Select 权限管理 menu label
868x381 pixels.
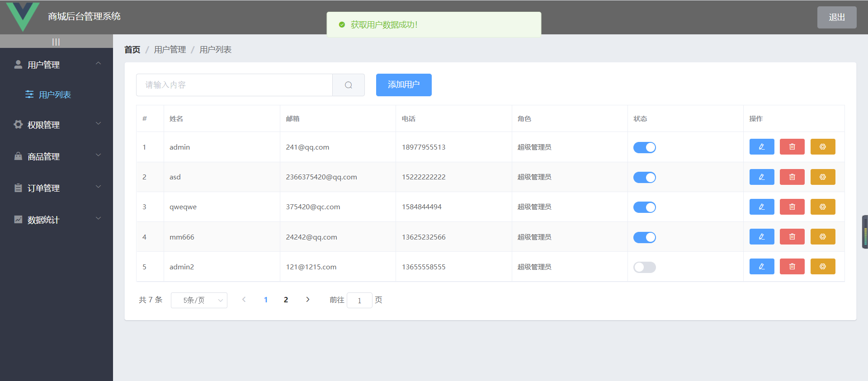(x=43, y=125)
